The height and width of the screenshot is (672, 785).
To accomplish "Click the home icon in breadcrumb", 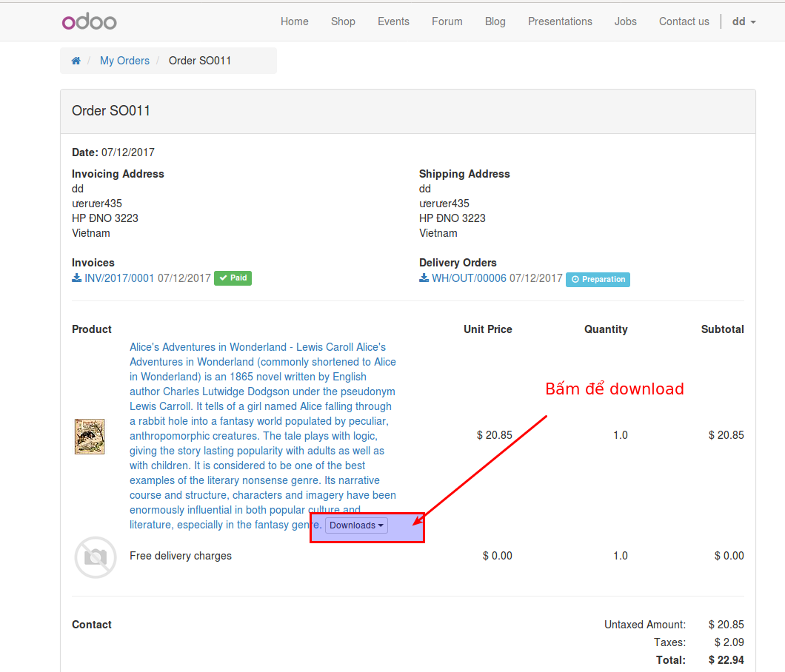I will click(76, 61).
